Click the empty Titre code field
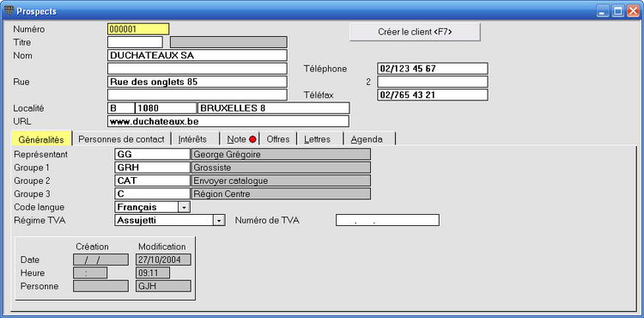 point(135,42)
